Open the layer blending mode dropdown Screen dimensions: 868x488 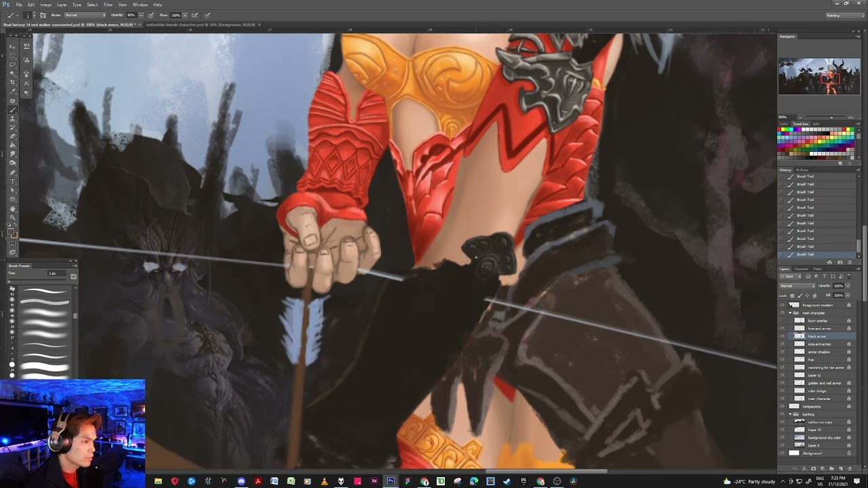click(x=797, y=286)
